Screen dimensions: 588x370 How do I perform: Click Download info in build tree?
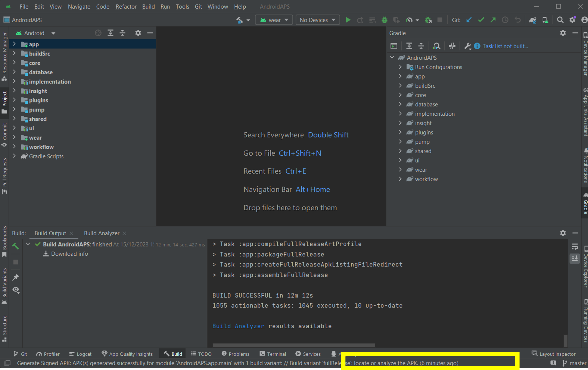pos(69,254)
